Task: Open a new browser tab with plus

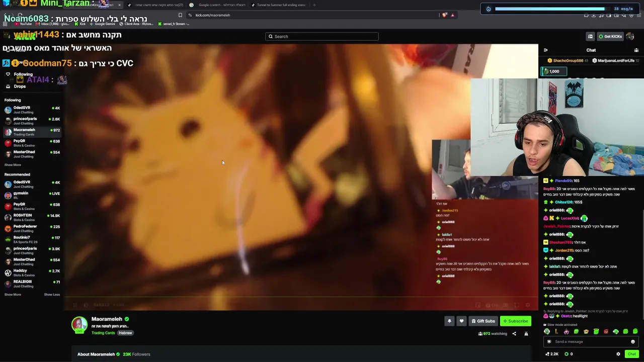Action: point(314,5)
